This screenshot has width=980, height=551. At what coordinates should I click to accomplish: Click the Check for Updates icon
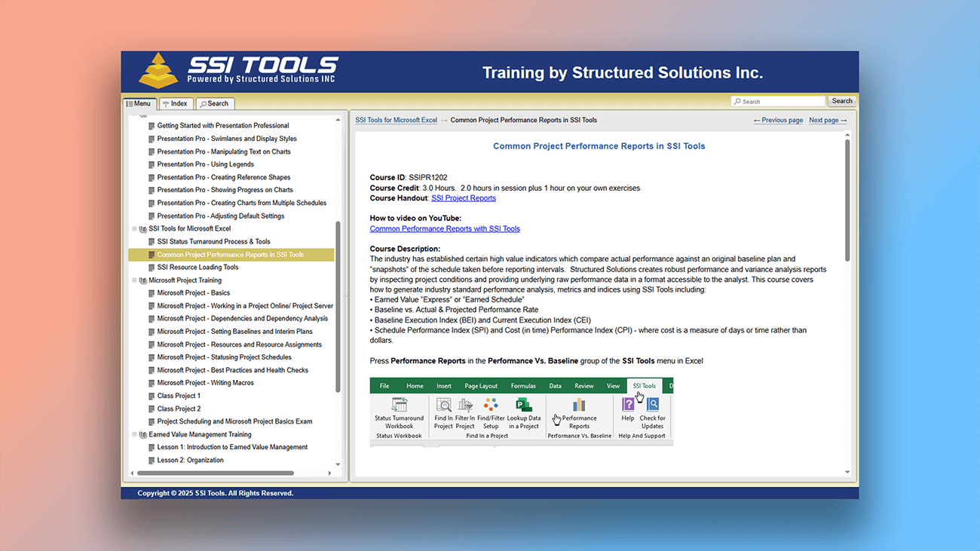click(x=653, y=405)
